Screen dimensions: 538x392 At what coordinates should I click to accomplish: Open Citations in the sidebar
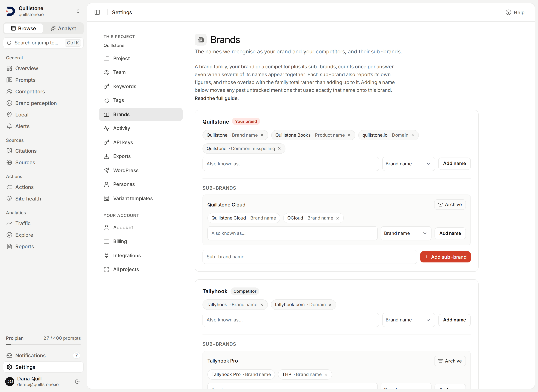point(44,151)
